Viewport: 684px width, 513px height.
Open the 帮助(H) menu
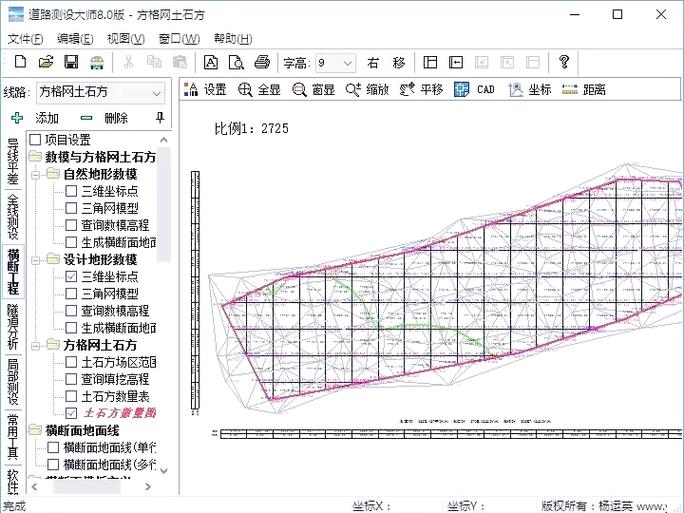[x=233, y=39]
